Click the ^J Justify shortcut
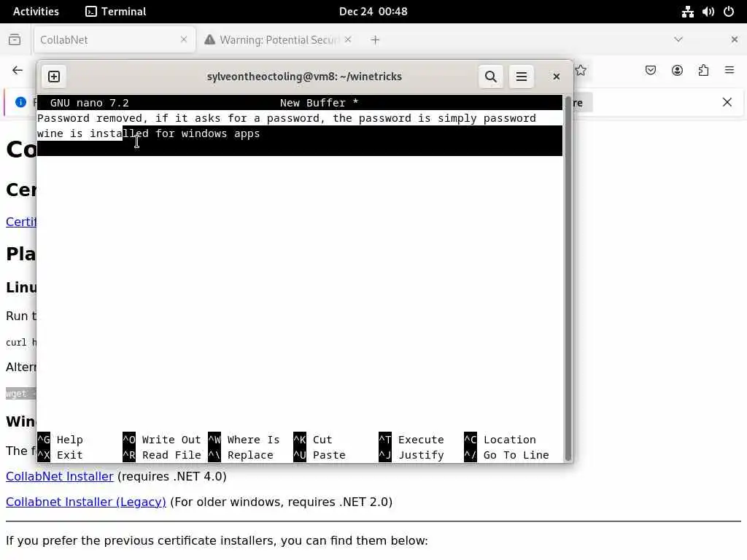The width and height of the screenshot is (747, 560). pyautogui.click(x=411, y=455)
